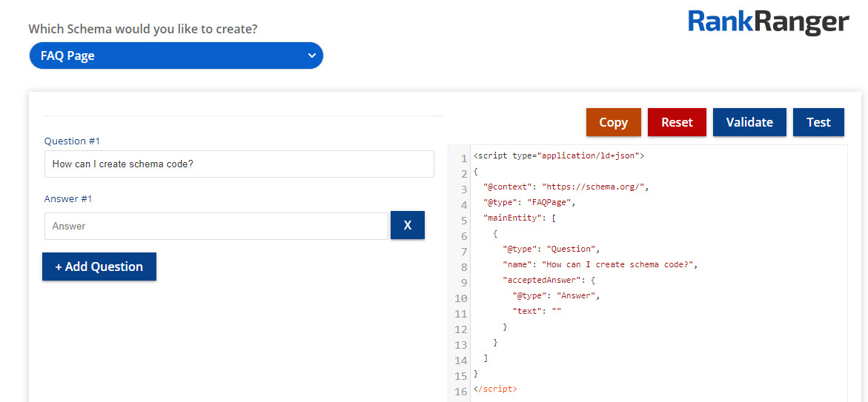Remove Question #1 with the X button
The width and height of the screenshot is (868, 402).
coord(407,226)
